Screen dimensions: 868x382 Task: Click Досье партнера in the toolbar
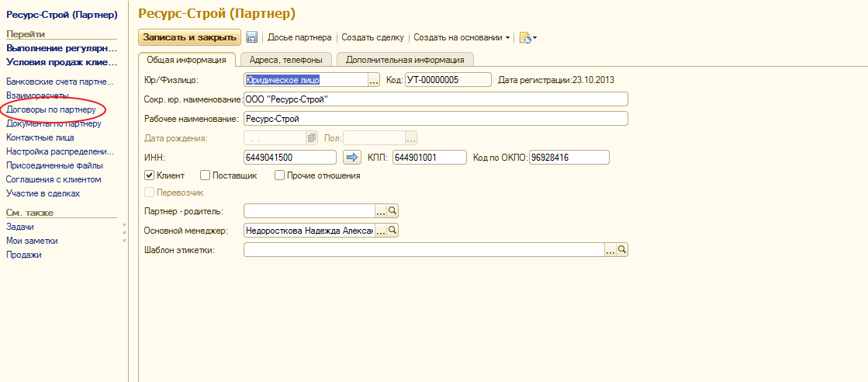[x=299, y=37]
